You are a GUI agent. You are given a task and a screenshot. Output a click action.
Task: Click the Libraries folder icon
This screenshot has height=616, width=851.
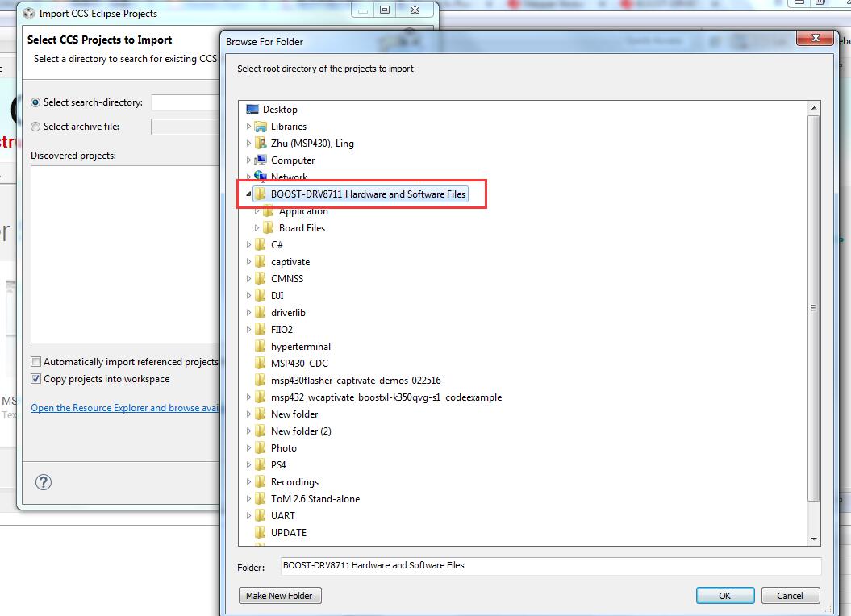(261, 127)
